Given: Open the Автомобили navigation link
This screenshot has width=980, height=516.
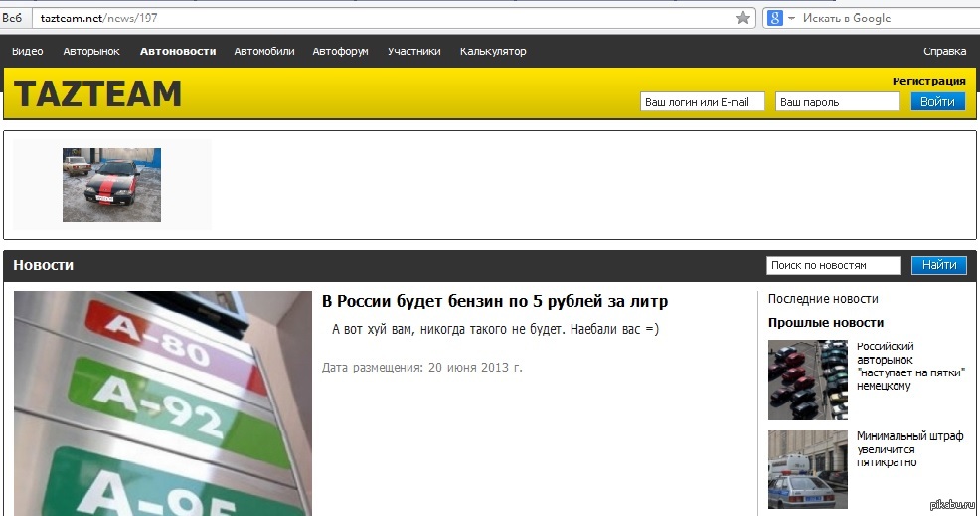Looking at the screenshot, I should coord(263,51).
